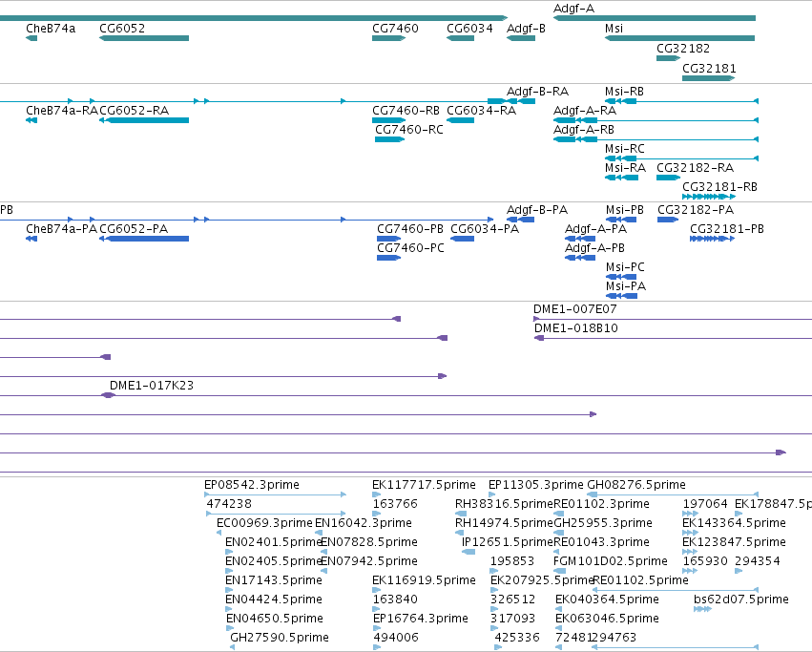Click EST label 'EN17143.5prime'
Screen dimensions: 812x652
[x=274, y=580]
